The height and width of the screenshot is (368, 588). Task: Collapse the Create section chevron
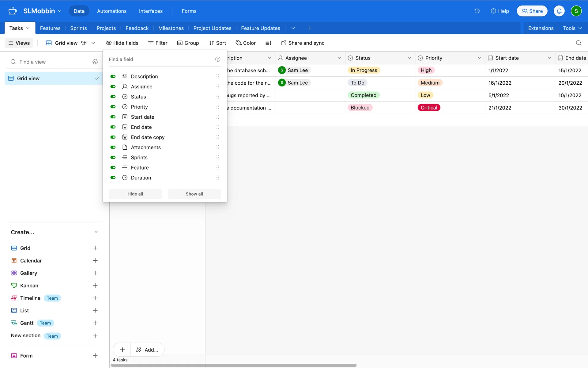click(x=96, y=232)
